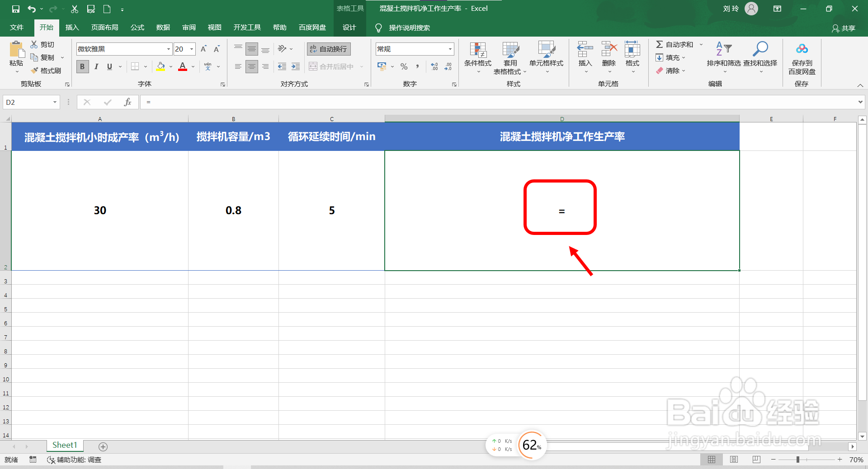The height and width of the screenshot is (469, 868).
Task: Apply the yellow fill color swatch
Action: click(160, 66)
